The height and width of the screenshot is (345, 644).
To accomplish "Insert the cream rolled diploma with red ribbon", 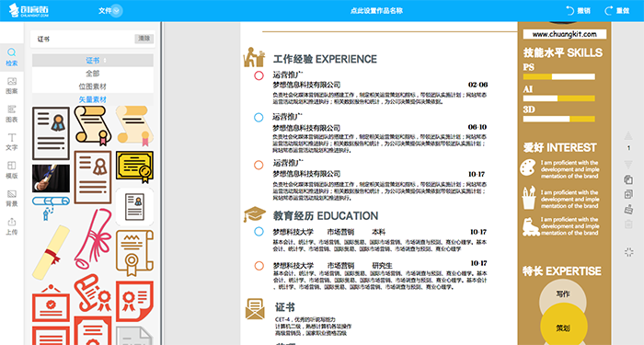I will click(51, 252).
